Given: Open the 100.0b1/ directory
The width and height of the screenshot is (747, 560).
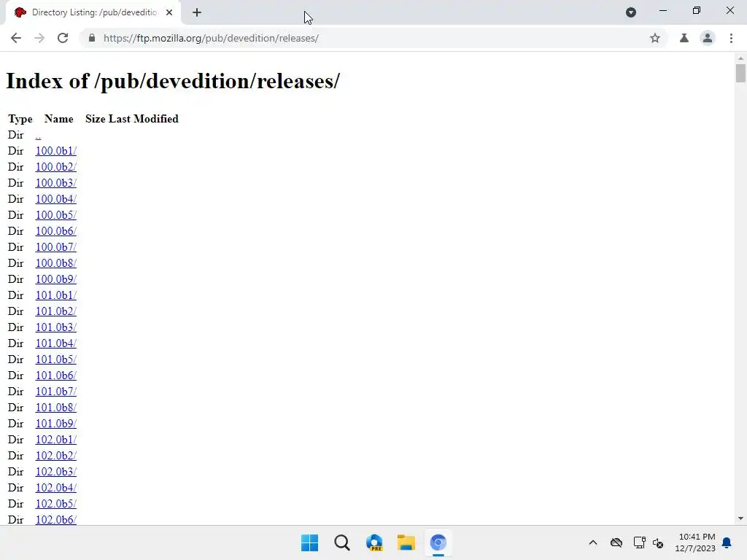Looking at the screenshot, I should coord(55,151).
